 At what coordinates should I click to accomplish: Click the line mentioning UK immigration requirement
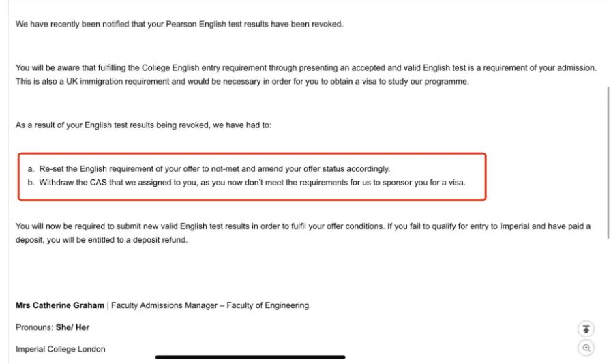242,82
